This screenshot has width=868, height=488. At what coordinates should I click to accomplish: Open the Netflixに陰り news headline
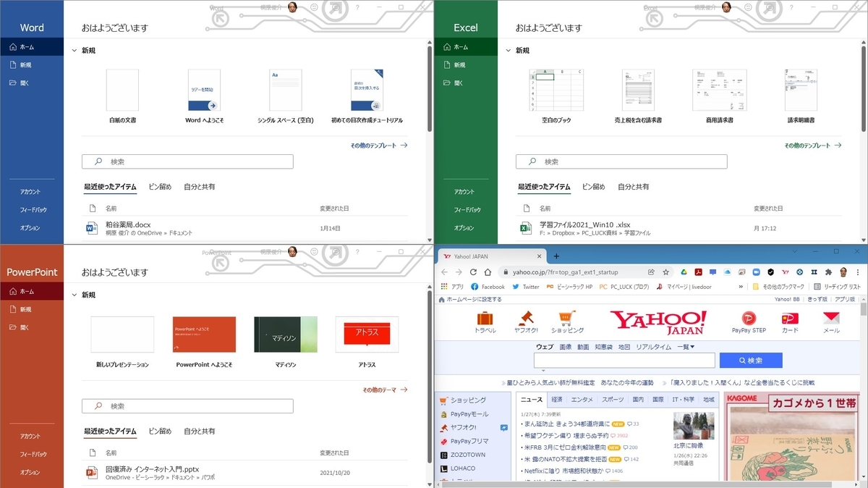[x=566, y=471]
